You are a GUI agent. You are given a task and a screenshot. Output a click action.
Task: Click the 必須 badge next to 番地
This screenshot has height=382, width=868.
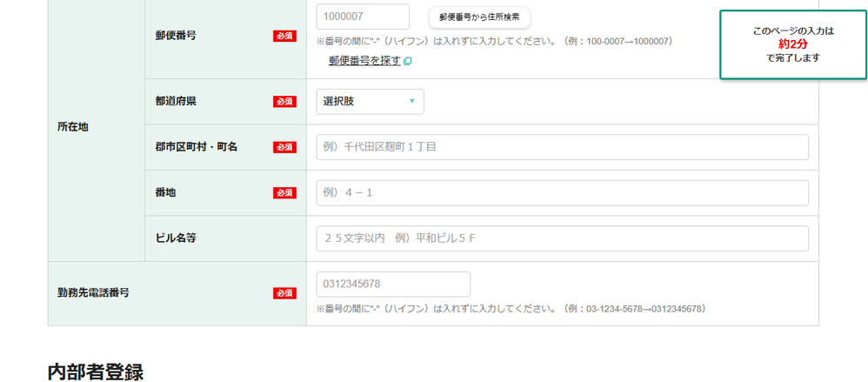[284, 192]
